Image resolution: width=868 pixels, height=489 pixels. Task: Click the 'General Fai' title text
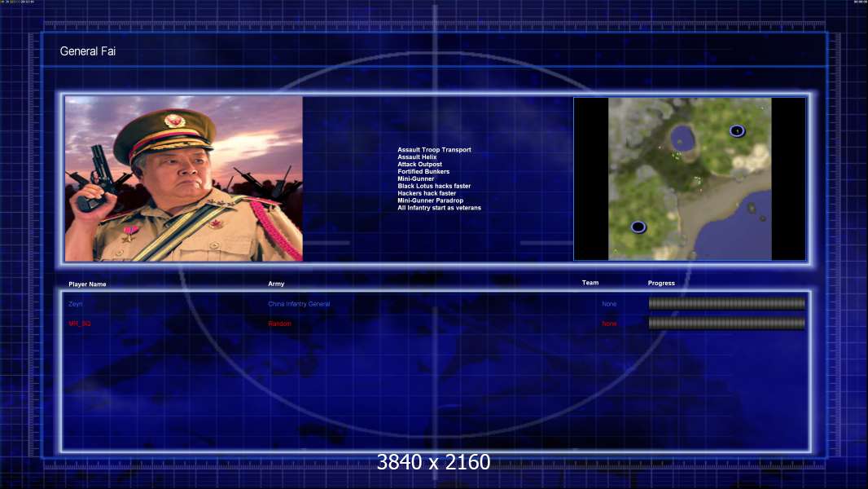[x=87, y=51]
